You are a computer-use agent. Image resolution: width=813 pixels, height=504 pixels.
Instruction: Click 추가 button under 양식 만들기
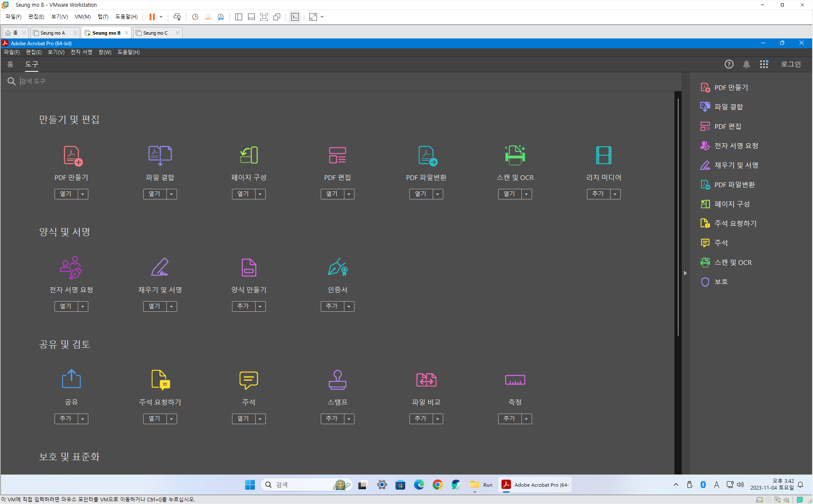point(243,306)
